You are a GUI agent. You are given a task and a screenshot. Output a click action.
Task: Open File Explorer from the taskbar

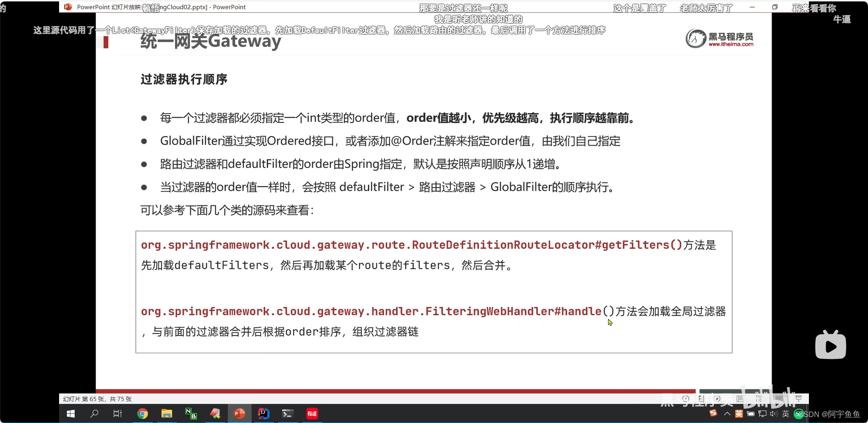(x=167, y=413)
